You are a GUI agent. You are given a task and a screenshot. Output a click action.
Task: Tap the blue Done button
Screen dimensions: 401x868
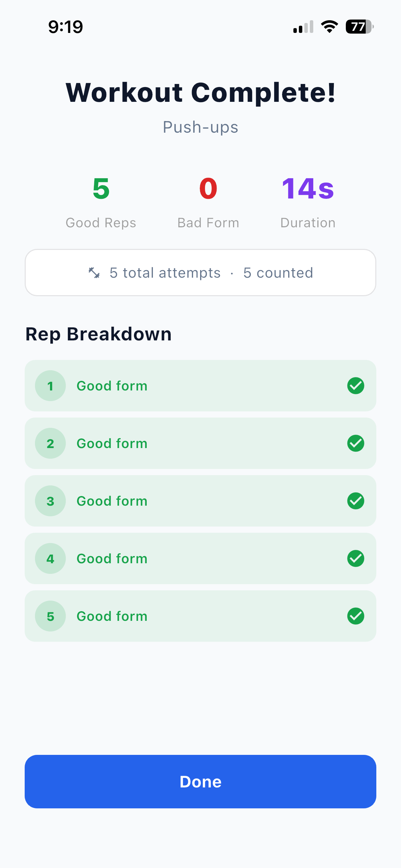click(200, 781)
